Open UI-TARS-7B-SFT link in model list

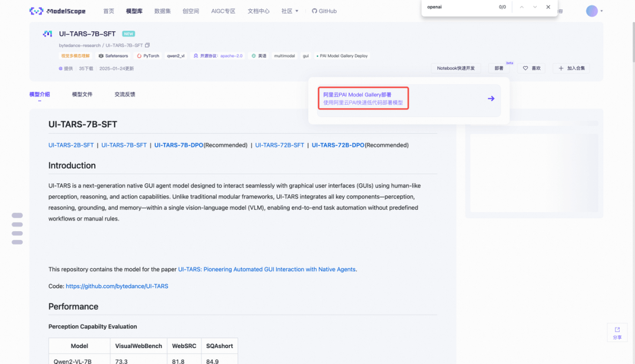click(x=124, y=145)
